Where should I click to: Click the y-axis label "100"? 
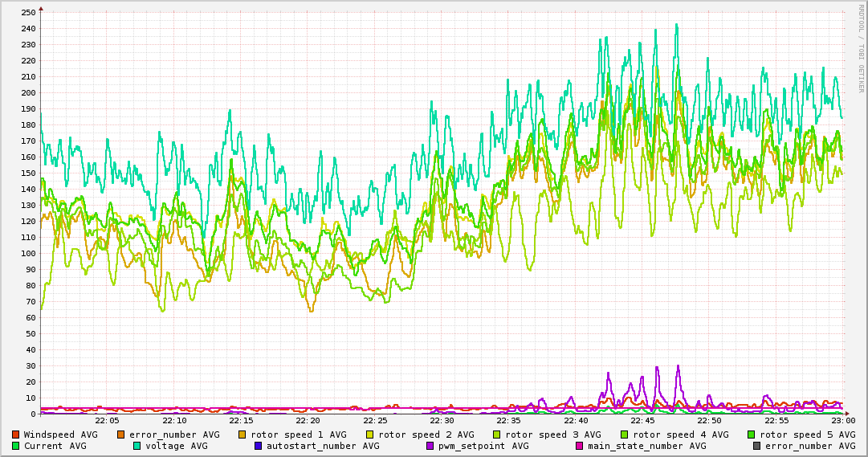(x=28, y=253)
